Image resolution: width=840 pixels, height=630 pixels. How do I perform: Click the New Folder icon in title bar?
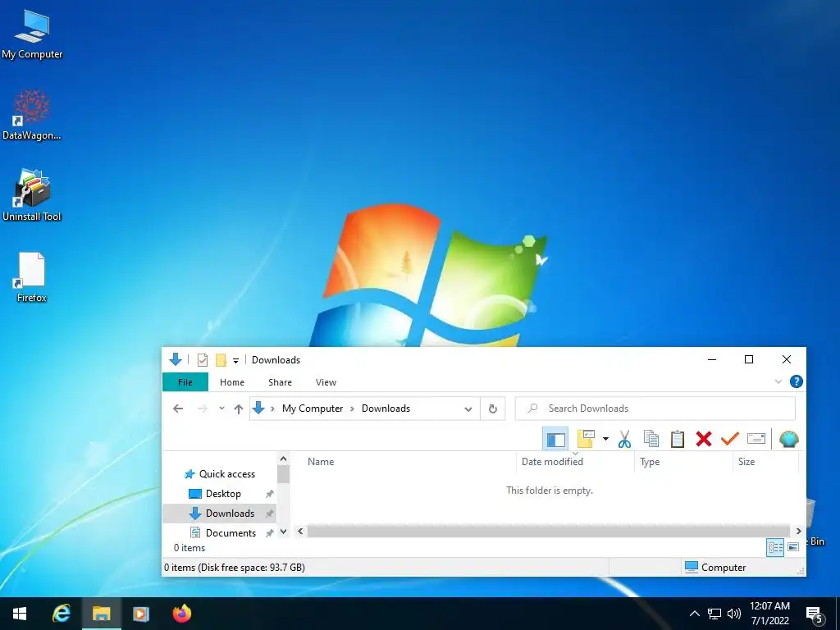tap(220, 360)
